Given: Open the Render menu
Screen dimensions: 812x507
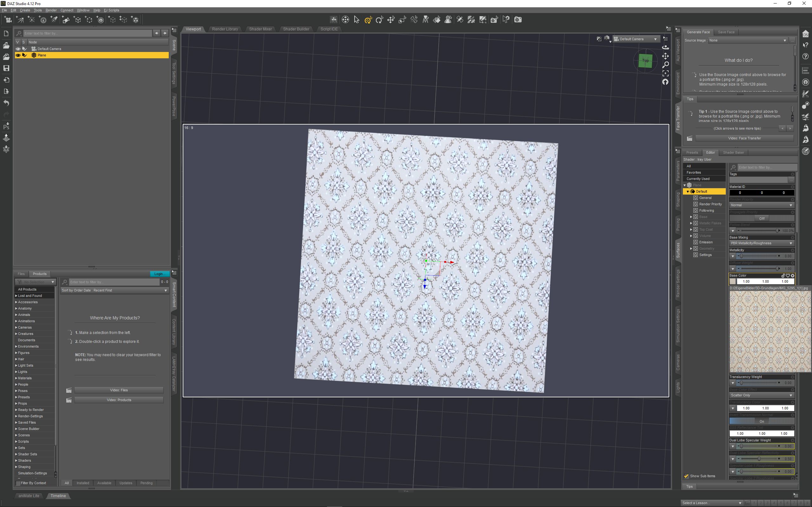Looking at the screenshot, I should 51,10.
